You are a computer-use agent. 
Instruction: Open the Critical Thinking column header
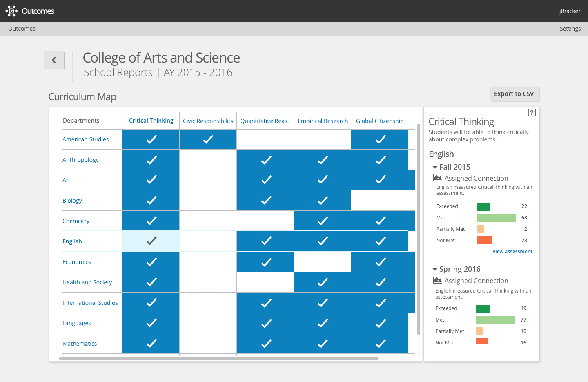[151, 121]
